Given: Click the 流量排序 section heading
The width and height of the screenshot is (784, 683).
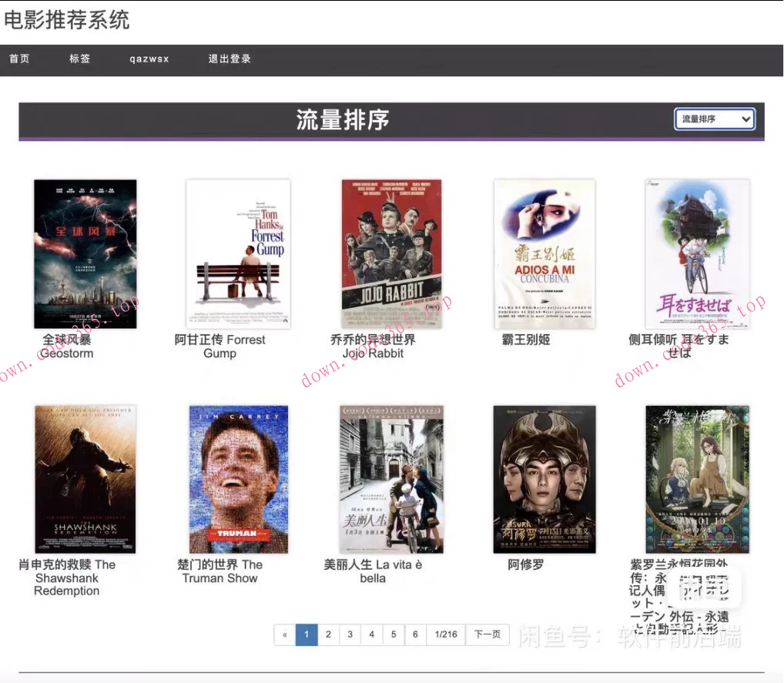Looking at the screenshot, I should coord(343,120).
